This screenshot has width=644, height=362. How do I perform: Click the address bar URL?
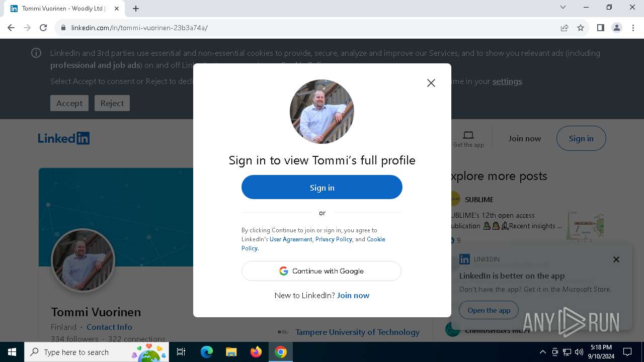[139, 28]
